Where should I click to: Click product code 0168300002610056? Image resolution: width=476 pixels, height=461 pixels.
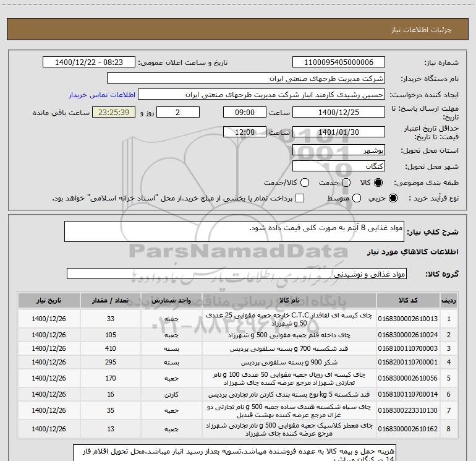pyautogui.click(x=408, y=378)
